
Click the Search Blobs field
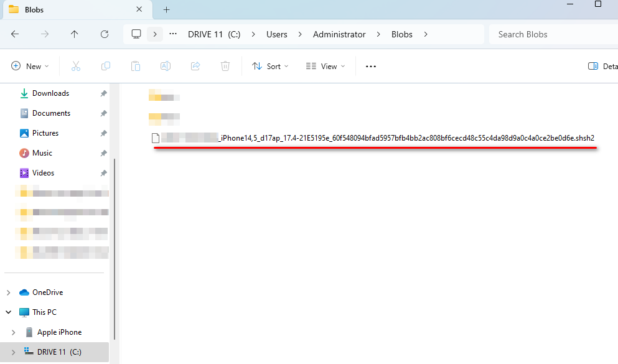point(553,34)
